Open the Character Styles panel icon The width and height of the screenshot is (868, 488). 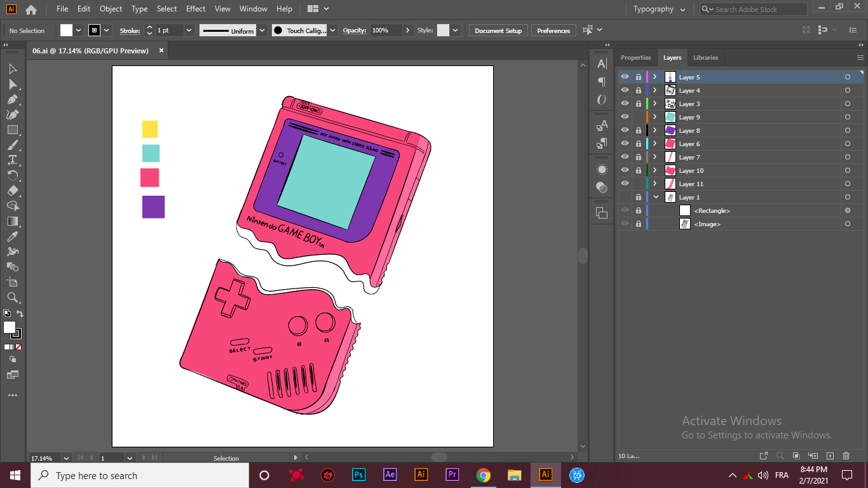point(602,125)
